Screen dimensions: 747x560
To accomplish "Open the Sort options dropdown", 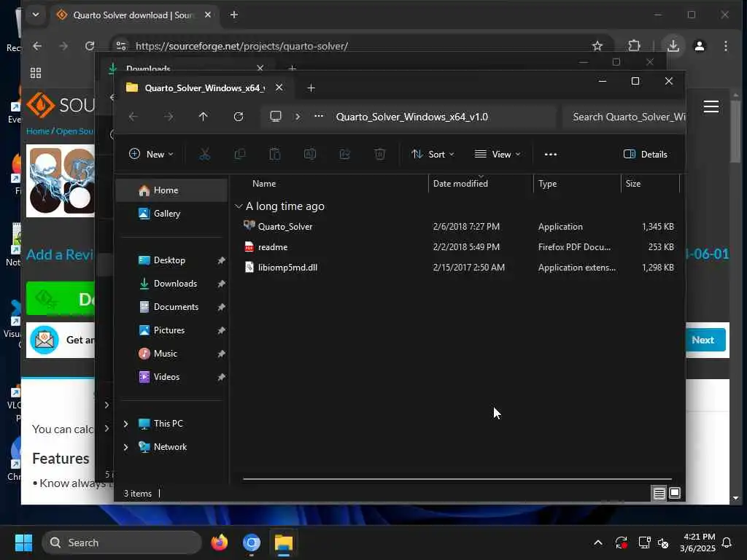I will 433,155.
